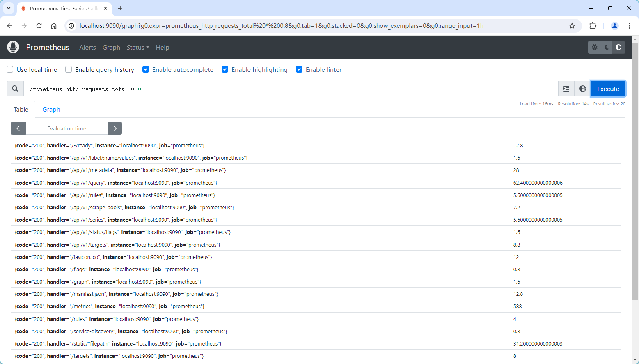639x364 pixels.
Task: Expand the Status dropdown menu
Action: click(x=138, y=47)
